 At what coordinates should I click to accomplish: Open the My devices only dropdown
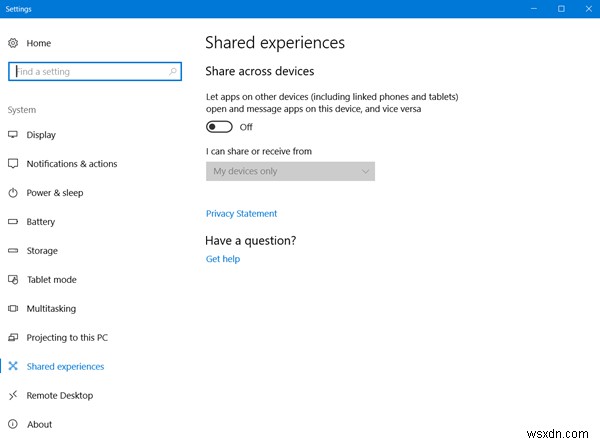[x=290, y=171]
